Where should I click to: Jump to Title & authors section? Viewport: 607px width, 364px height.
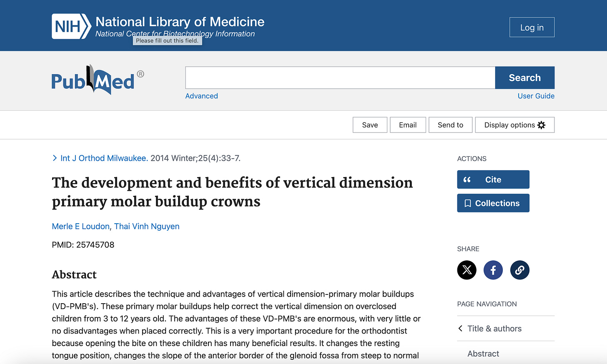tap(494, 329)
